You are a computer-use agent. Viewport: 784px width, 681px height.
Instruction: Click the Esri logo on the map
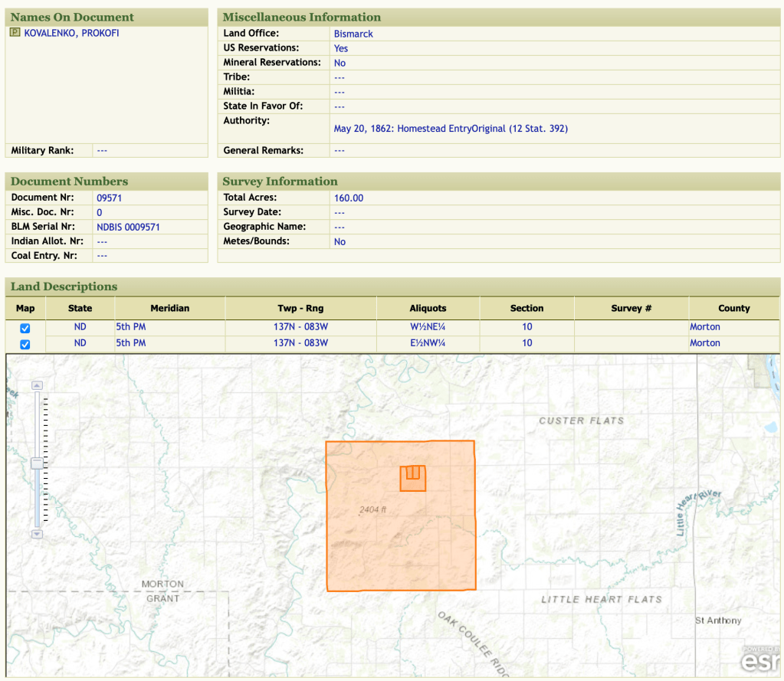759,660
